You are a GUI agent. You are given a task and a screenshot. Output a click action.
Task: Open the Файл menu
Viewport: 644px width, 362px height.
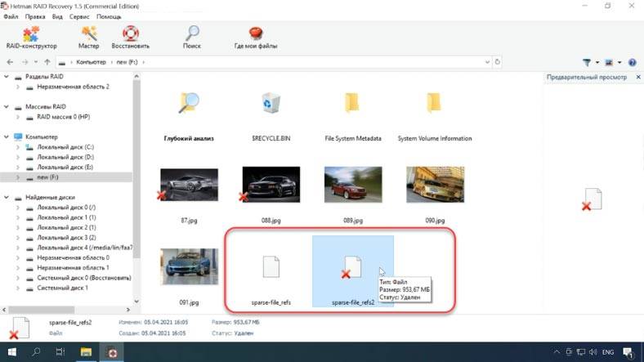click(11, 17)
